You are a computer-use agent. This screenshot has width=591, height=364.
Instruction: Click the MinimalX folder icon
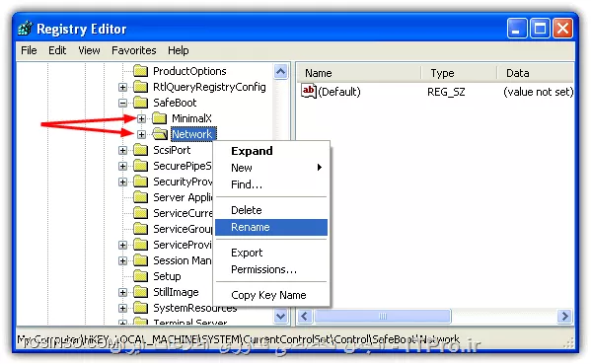(160, 118)
